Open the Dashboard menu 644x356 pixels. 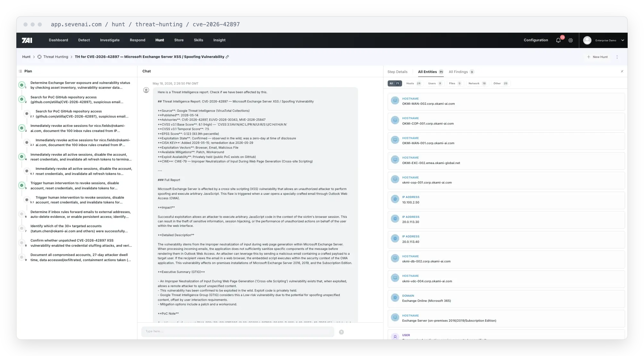pos(58,40)
